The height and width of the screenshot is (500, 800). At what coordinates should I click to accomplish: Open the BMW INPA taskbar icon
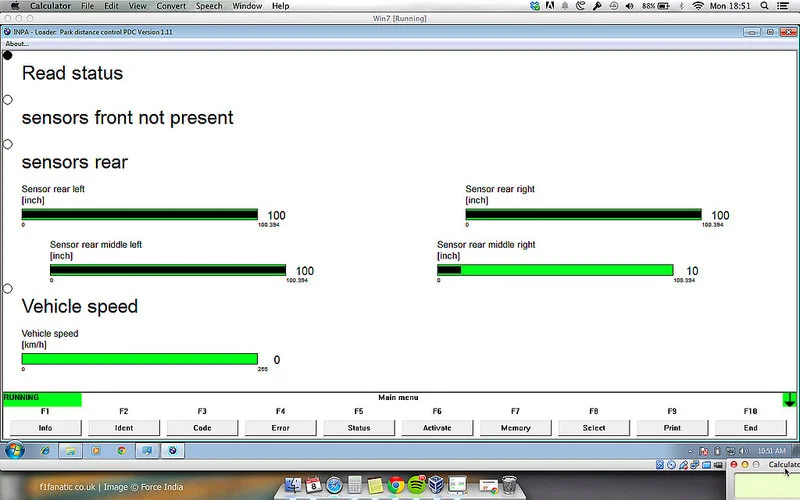tap(172, 451)
